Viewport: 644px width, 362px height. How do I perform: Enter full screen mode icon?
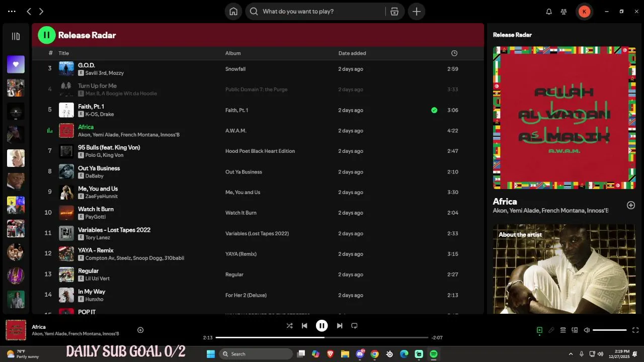click(635, 330)
